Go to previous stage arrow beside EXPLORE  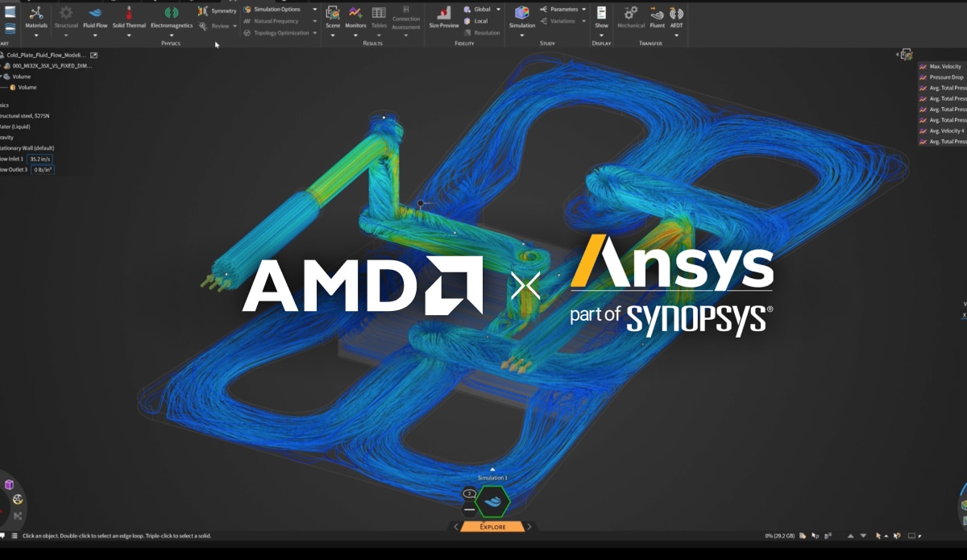(x=456, y=527)
